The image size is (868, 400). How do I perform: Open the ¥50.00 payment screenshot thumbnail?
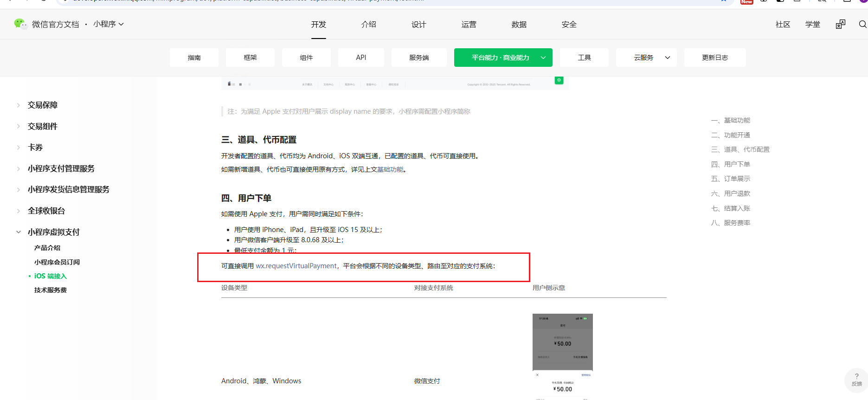pos(563,356)
